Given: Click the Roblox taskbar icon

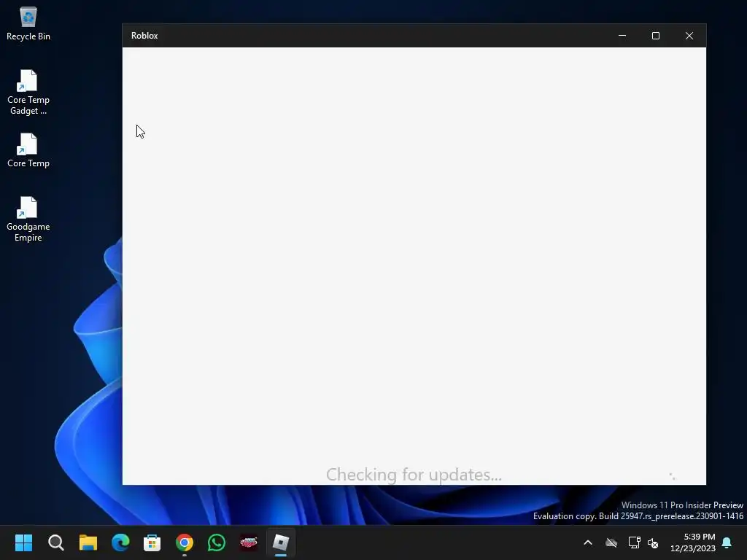Looking at the screenshot, I should click(281, 542).
